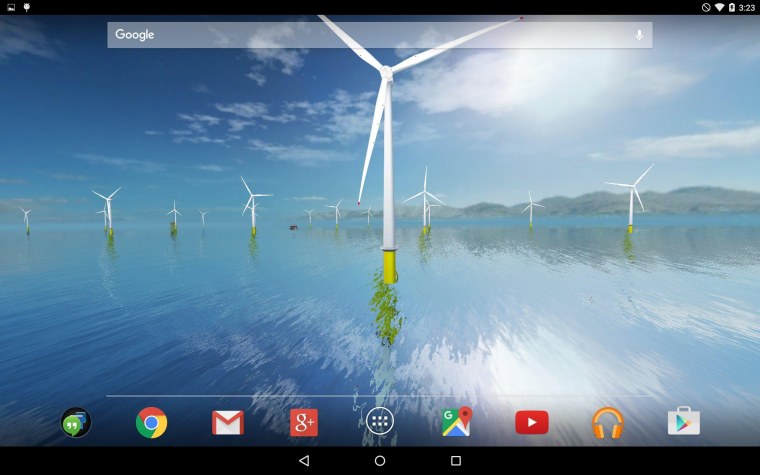Open the Hangouts app from the dock
This screenshot has width=760, height=475.
pyautogui.click(x=76, y=422)
